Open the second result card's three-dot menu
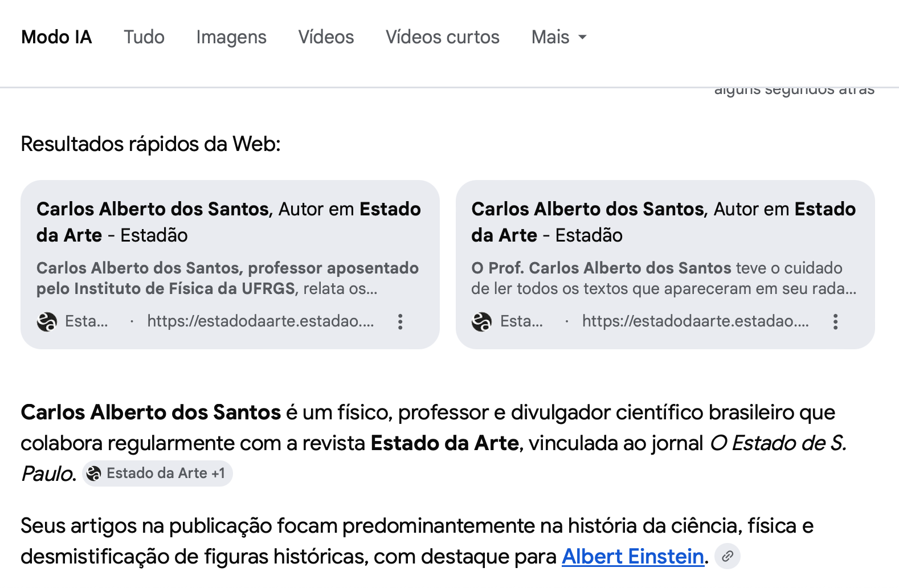This screenshot has height=588, width=899. [x=835, y=322]
